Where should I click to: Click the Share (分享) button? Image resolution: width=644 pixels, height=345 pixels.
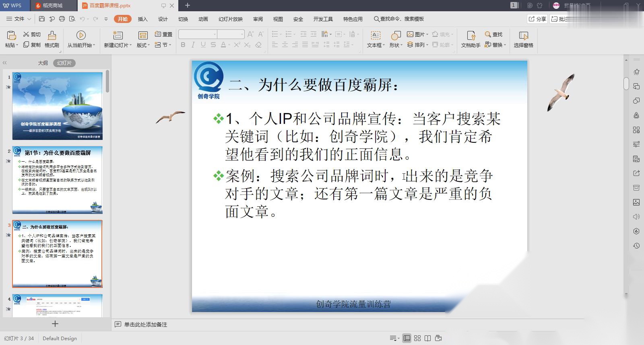[537, 19]
